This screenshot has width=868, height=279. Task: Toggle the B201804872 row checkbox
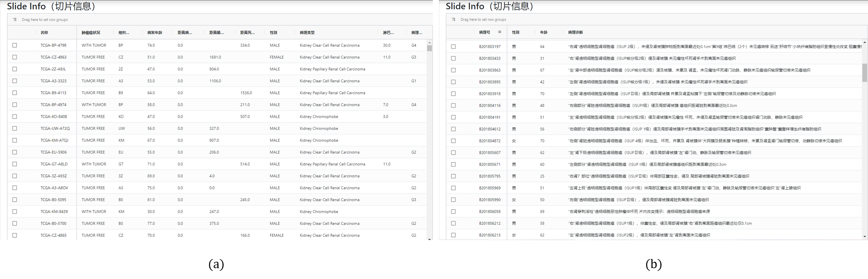tap(453, 141)
